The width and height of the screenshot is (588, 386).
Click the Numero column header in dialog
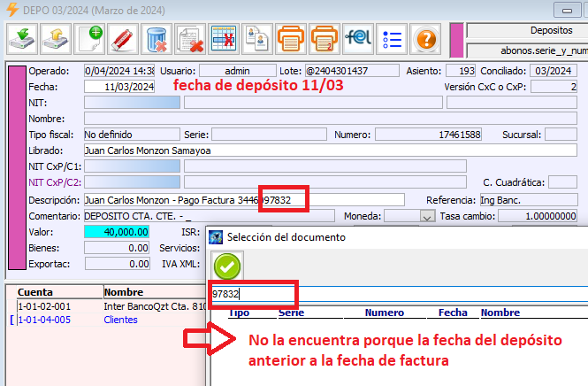coord(385,313)
